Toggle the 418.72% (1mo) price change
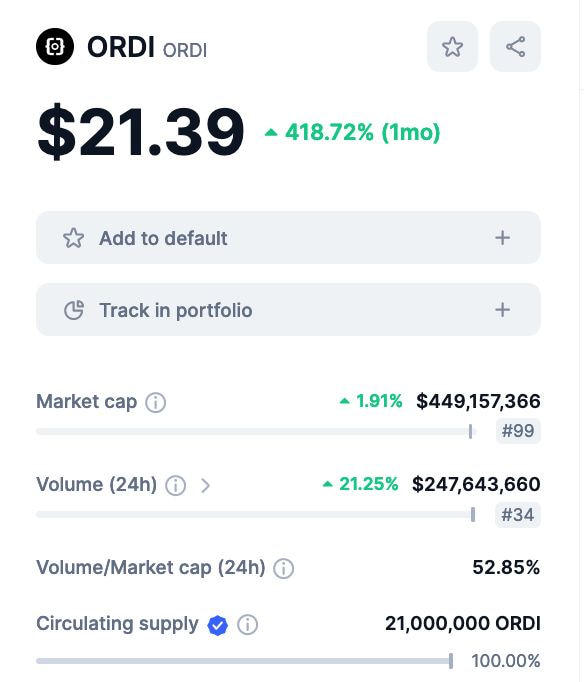This screenshot has height=682, width=584. 353,132
